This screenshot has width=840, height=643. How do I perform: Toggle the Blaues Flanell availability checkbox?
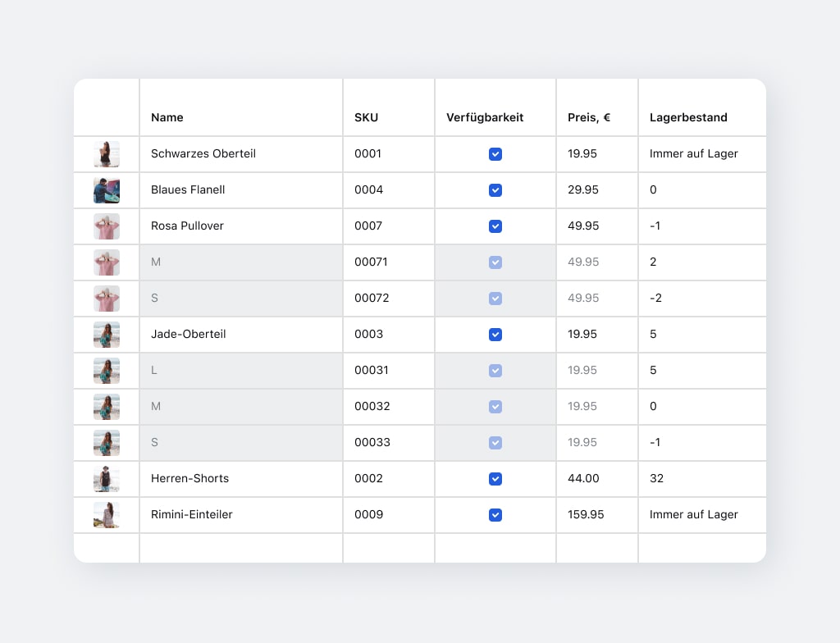click(x=495, y=190)
